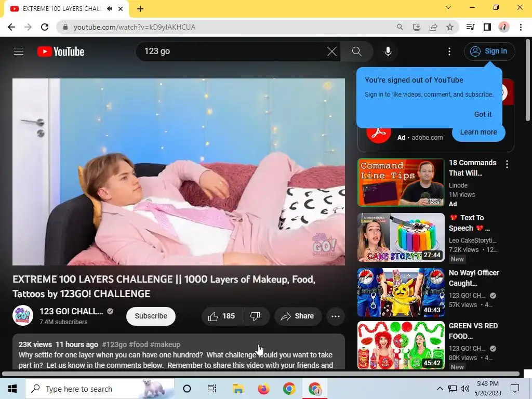The width and height of the screenshot is (532, 399).
Task: Open Task View on taskbar
Action: pos(212,389)
